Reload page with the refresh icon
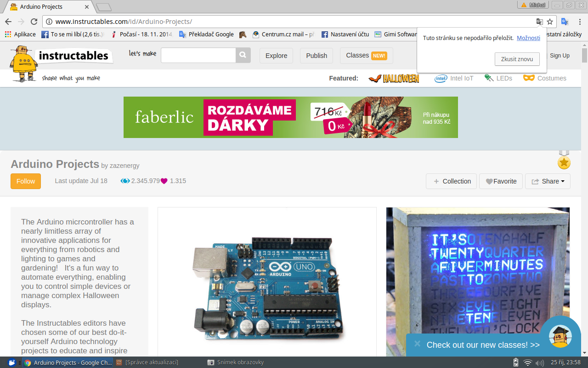The image size is (588, 368). (x=34, y=22)
